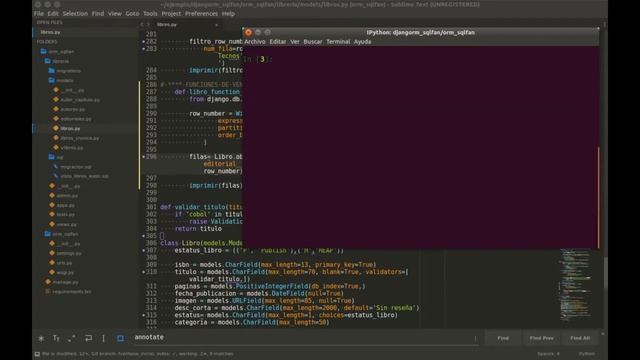Open the Selection menu in Sublime Text
The image size is (640, 360).
point(75,13)
